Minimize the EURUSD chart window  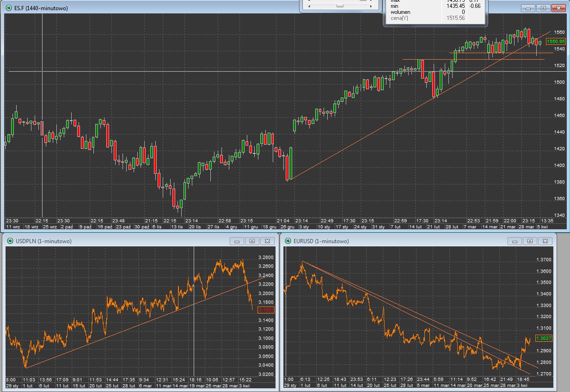[515, 241]
